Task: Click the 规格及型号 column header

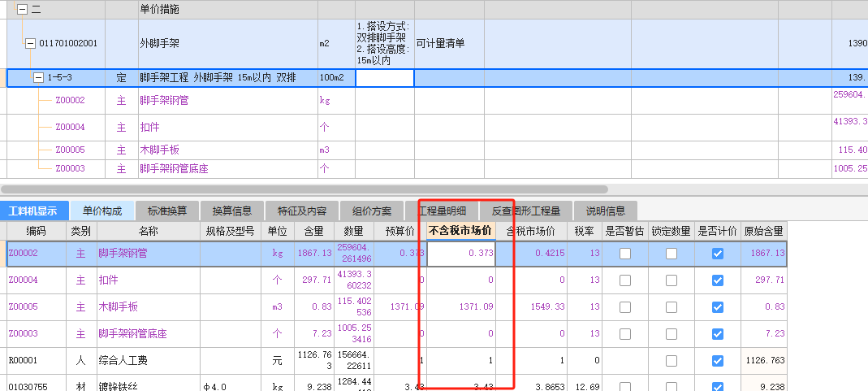Action: click(230, 231)
